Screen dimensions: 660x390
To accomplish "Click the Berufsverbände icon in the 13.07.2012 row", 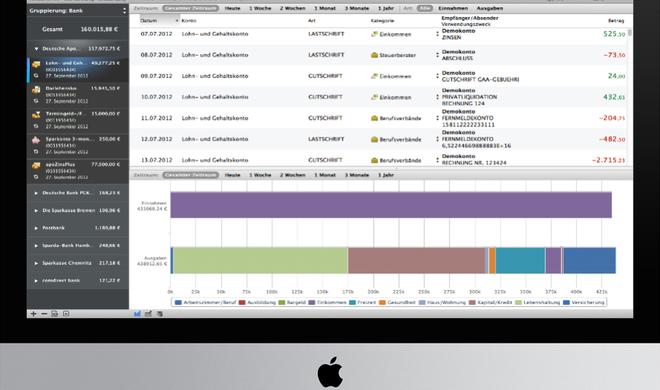I will pyautogui.click(x=374, y=160).
